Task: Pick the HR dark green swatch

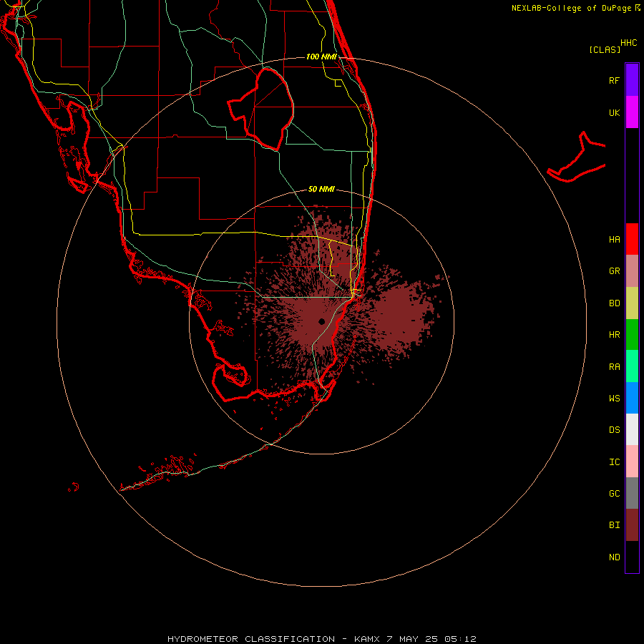Action: coord(632,335)
